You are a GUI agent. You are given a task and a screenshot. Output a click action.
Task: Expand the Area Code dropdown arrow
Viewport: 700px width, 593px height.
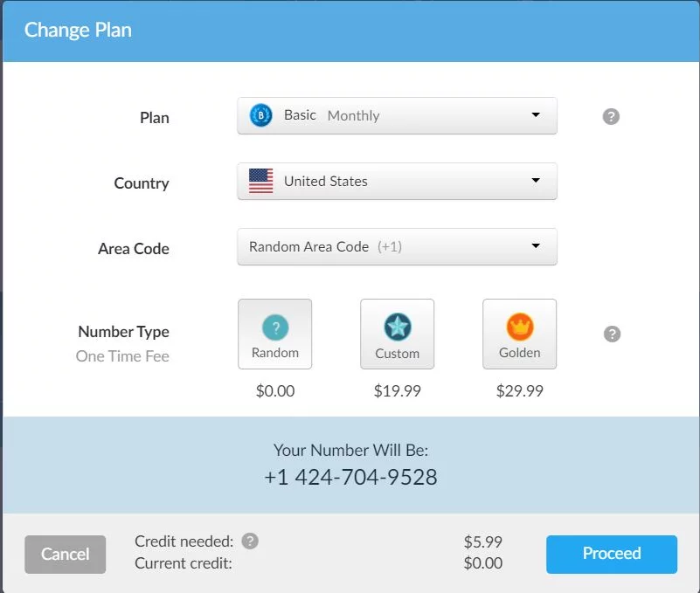536,246
